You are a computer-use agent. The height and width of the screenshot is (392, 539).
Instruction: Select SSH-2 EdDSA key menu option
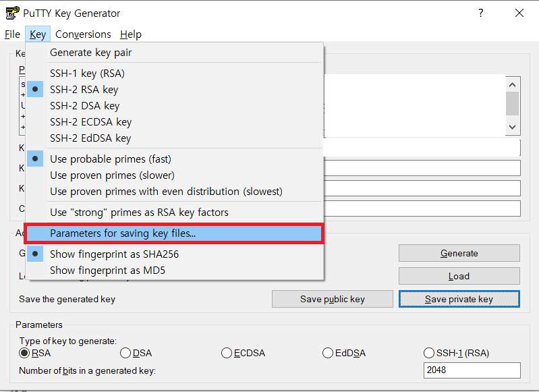pos(174,138)
